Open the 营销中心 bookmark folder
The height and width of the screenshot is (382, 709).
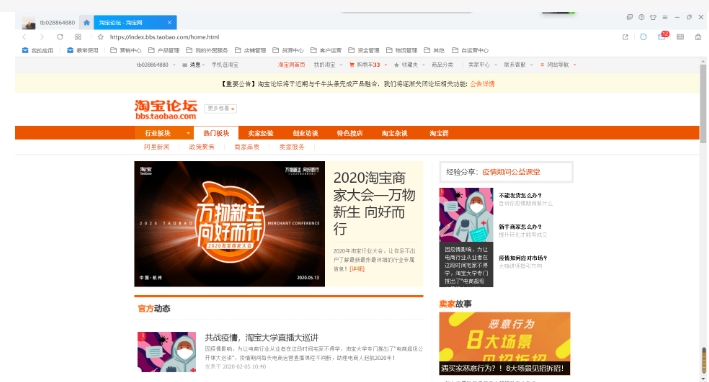(126, 50)
